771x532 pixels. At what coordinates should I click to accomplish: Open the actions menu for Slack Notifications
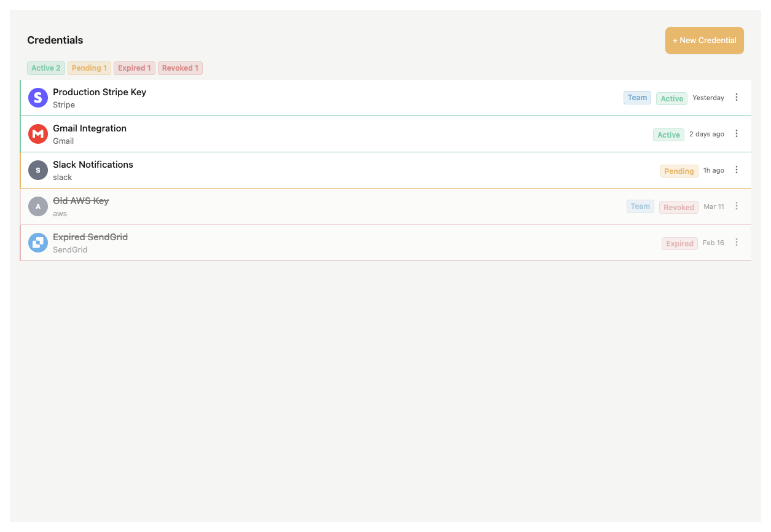coord(737,170)
